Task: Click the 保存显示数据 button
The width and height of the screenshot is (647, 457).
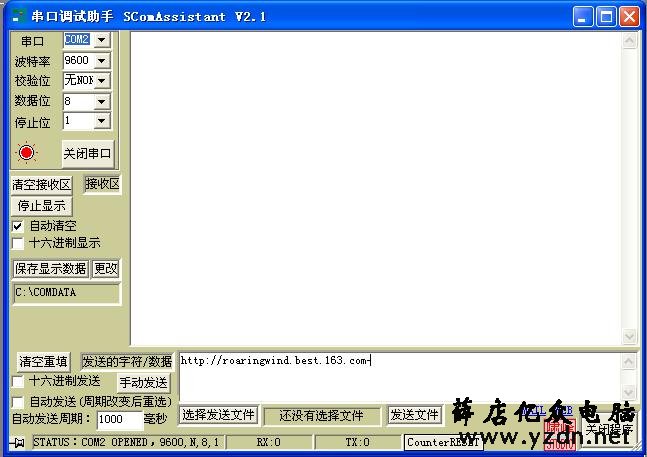Action: (51, 269)
